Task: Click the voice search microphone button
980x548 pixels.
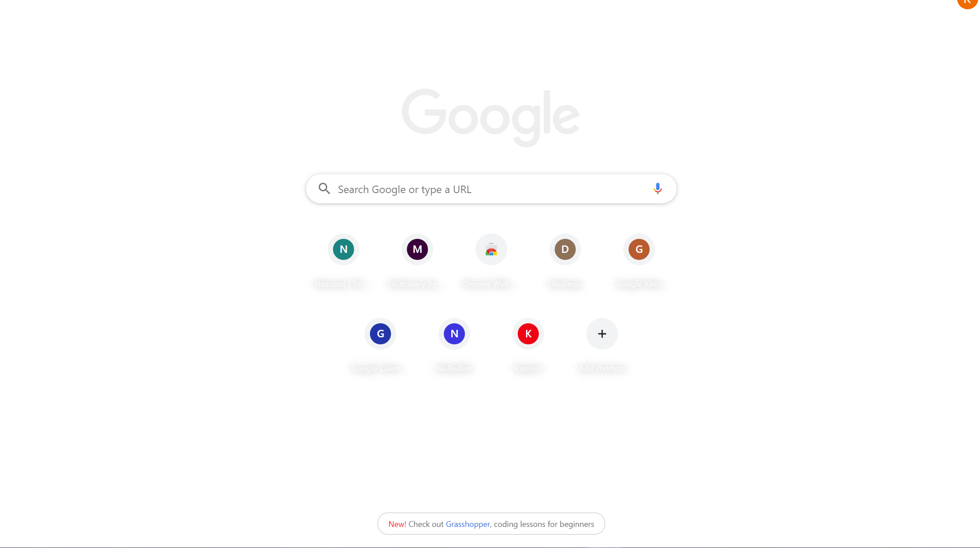Action: (x=658, y=189)
